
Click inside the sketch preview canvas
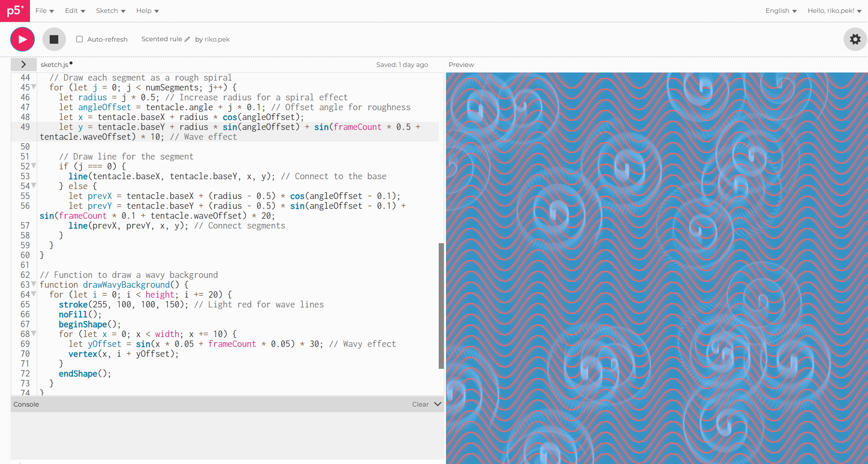[657, 268]
